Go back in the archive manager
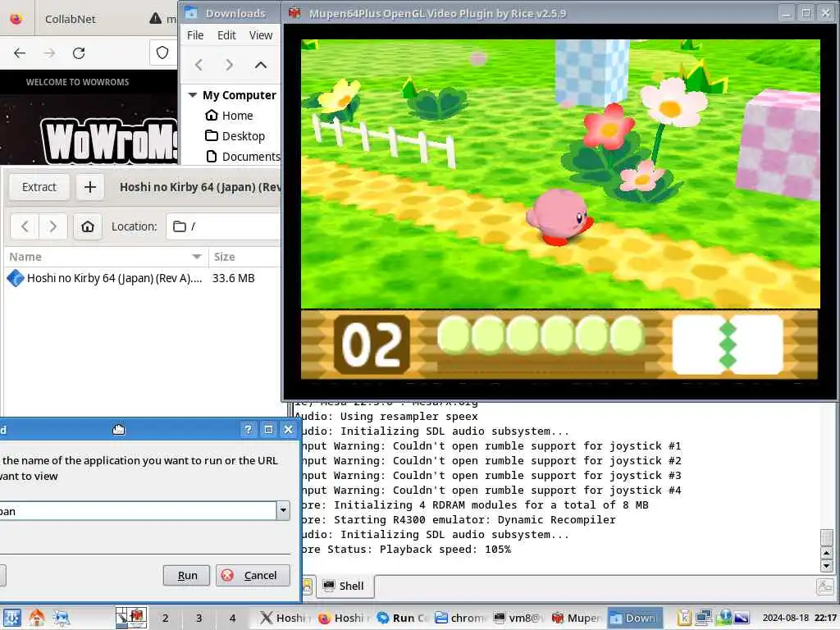This screenshot has height=630, width=840. coord(25,226)
